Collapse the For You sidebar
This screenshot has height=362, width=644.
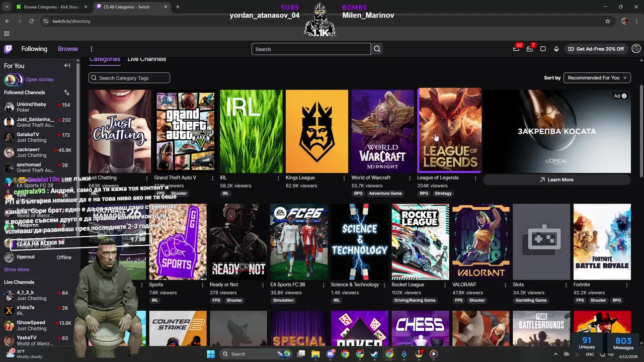pos(67,65)
